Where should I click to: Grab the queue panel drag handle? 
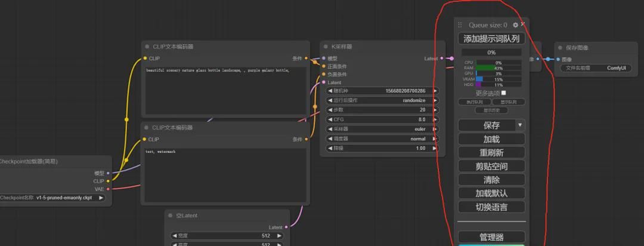pos(460,25)
